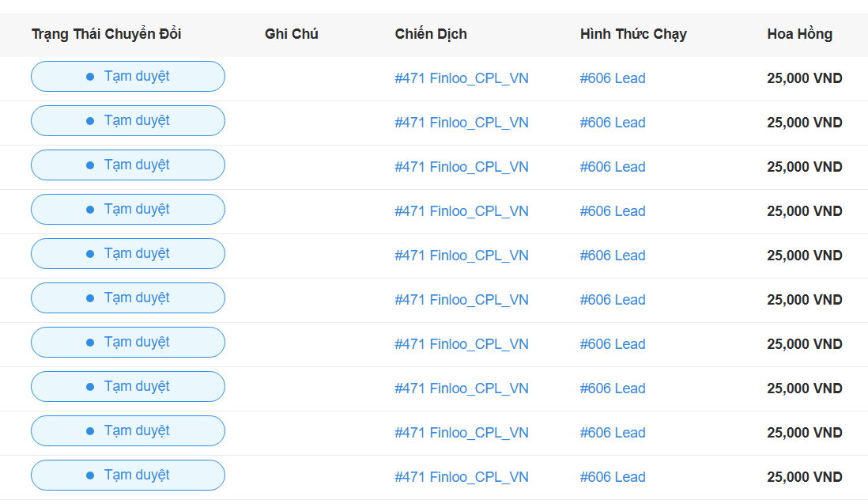Click fourth row's #606 Lead link
Image resolution: width=868 pixels, height=504 pixels.
[x=613, y=211]
